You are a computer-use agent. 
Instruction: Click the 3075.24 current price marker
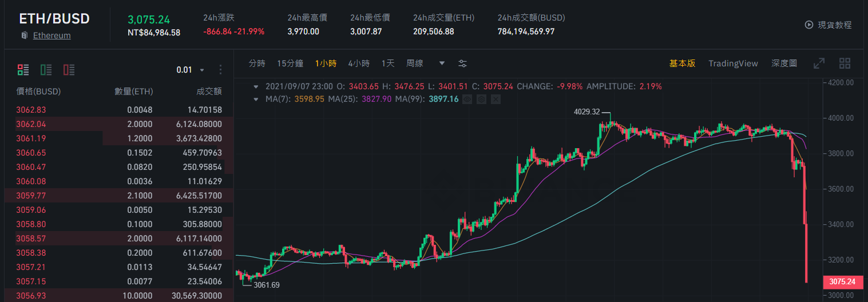pos(842,281)
